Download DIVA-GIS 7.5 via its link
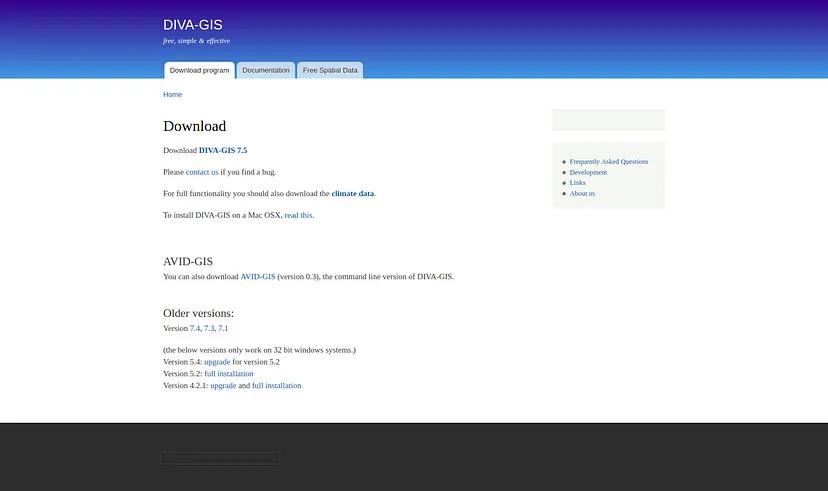The height and width of the screenshot is (491, 828). point(223,150)
